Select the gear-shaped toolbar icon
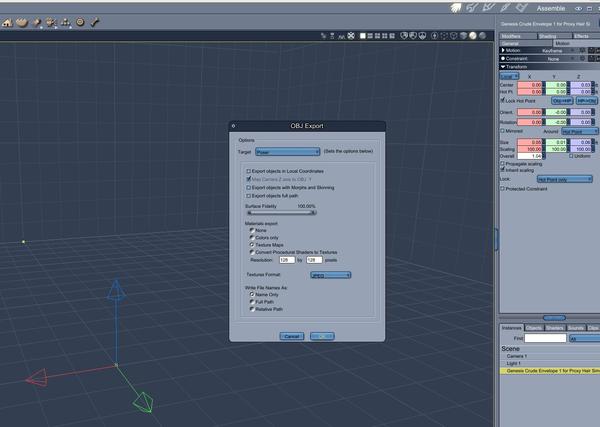Viewport: 600px width, 427px height. [51, 23]
